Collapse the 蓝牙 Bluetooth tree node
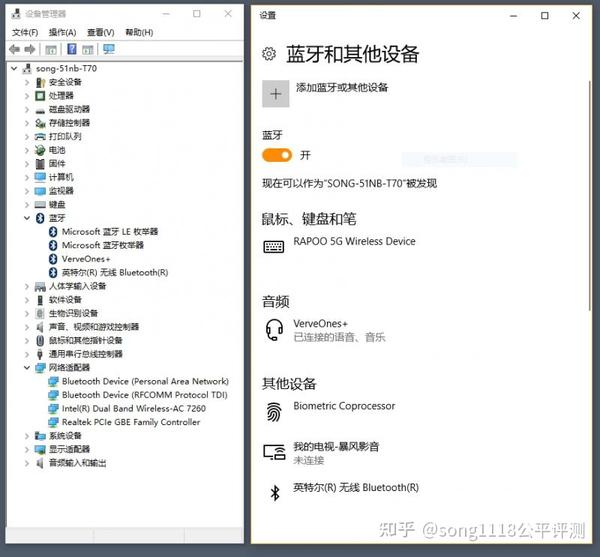Viewport: 600px width, 557px height. tap(27, 218)
